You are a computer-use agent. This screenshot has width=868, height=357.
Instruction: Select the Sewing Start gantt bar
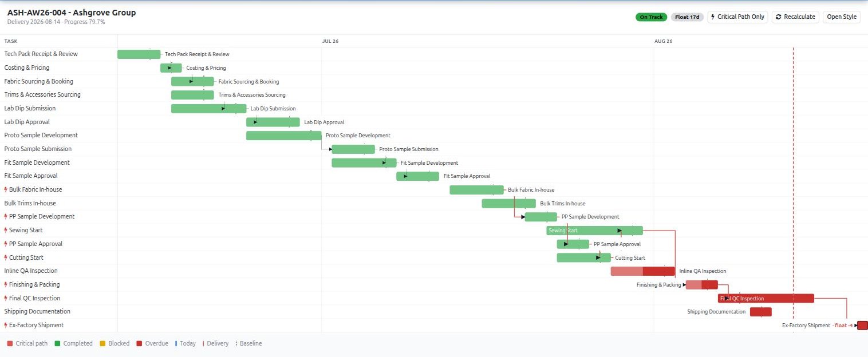click(594, 231)
